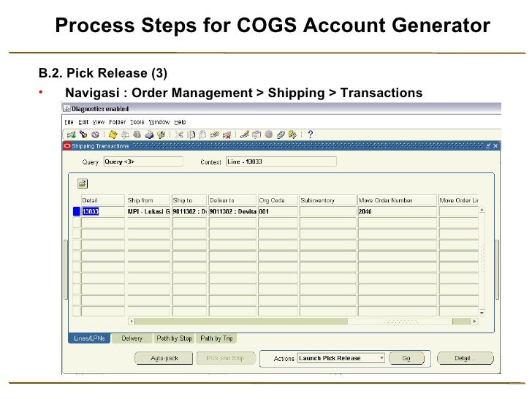Click the horizontal scrollbar left arrow
Viewport: 532px width, 399px height.
click(x=132, y=321)
